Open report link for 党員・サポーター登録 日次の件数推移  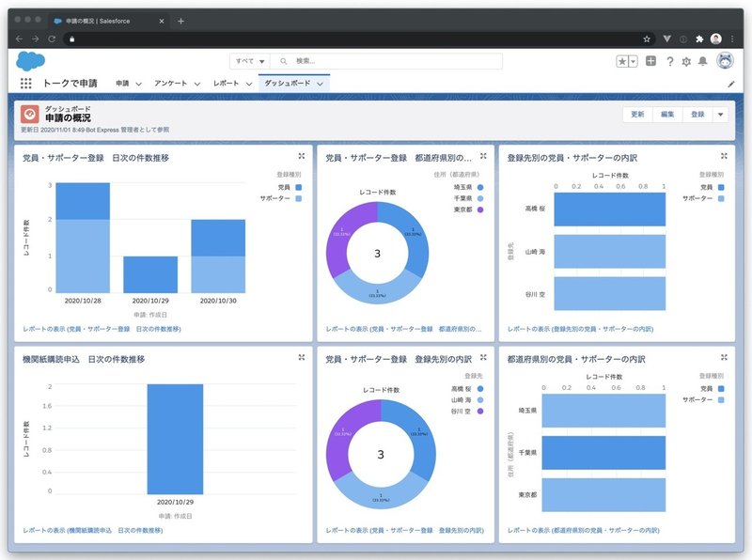(102, 329)
